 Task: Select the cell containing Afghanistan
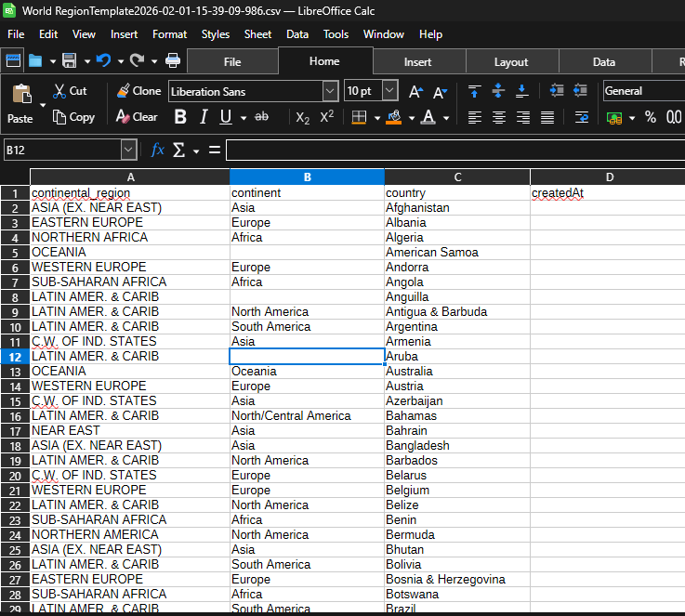tap(455, 208)
